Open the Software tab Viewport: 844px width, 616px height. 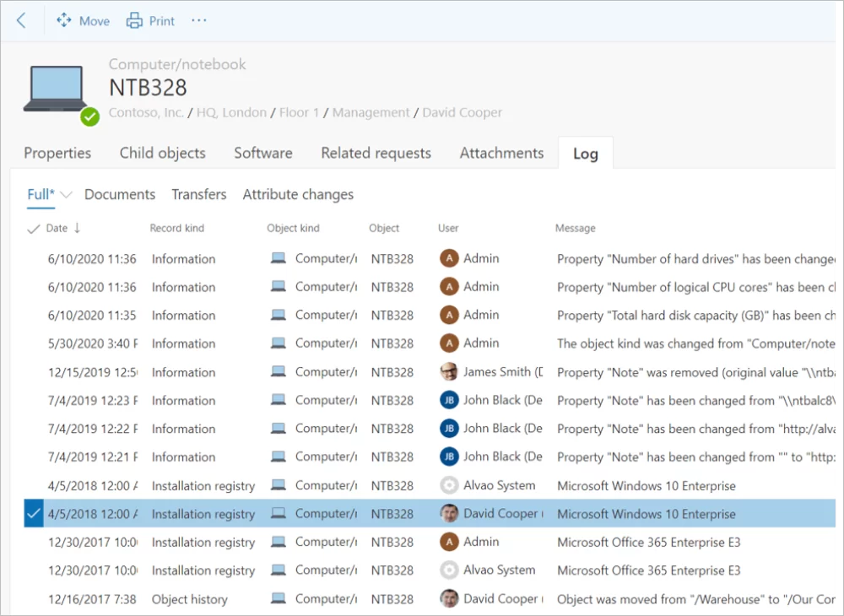263,153
